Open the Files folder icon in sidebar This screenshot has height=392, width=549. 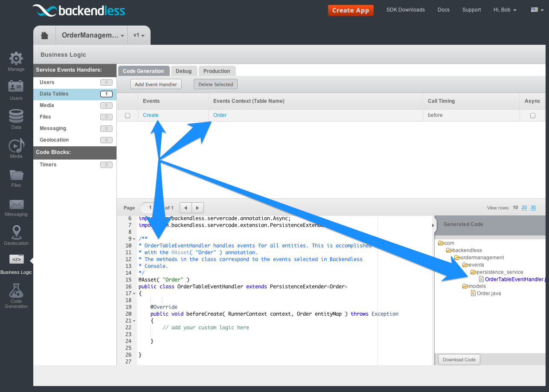click(x=16, y=174)
